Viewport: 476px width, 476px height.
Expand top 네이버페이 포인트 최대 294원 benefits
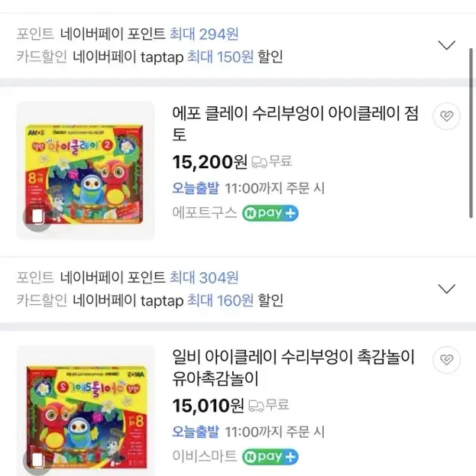446,45
